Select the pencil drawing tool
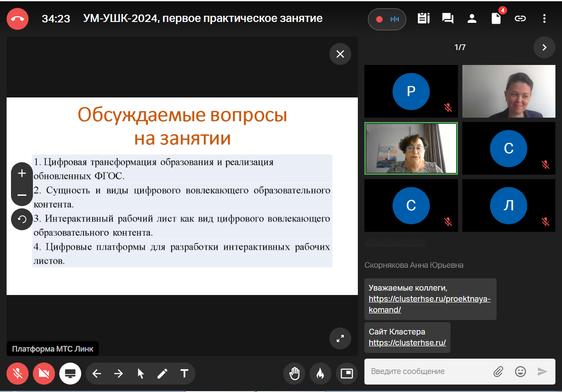This screenshot has width=562, height=392. pyautogui.click(x=162, y=374)
